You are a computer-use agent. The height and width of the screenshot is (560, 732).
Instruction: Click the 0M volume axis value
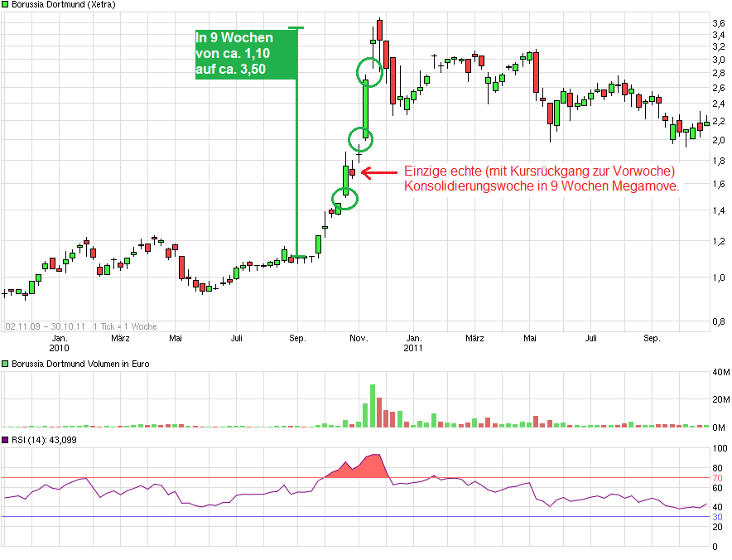[719, 427]
